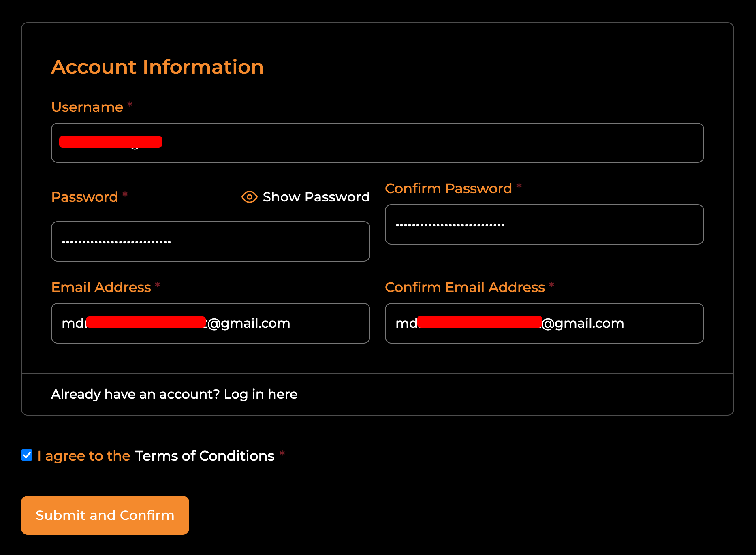
Task: Click the Username field label
Action: tap(87, 107)
